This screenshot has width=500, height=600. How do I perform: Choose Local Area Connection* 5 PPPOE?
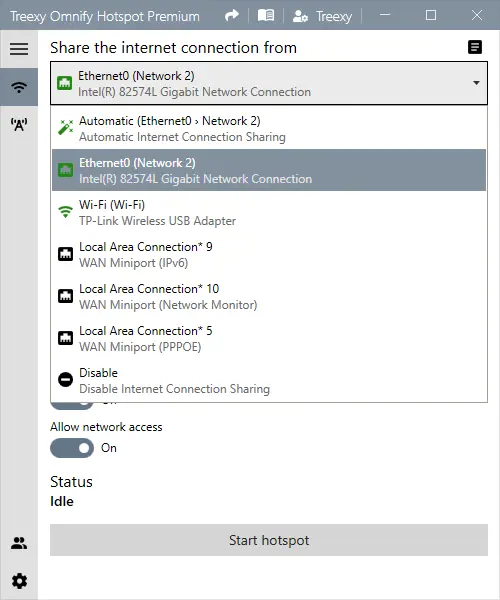point(269,339)
